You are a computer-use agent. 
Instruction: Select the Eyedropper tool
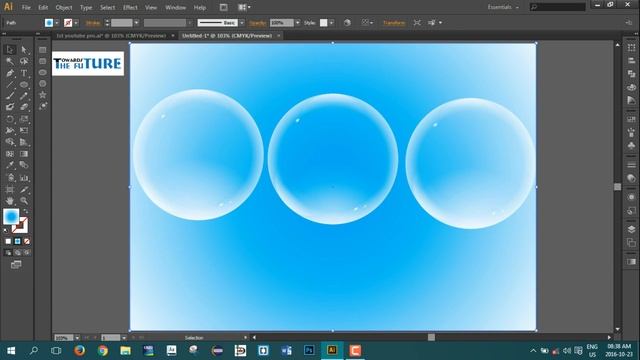[10, 165]
